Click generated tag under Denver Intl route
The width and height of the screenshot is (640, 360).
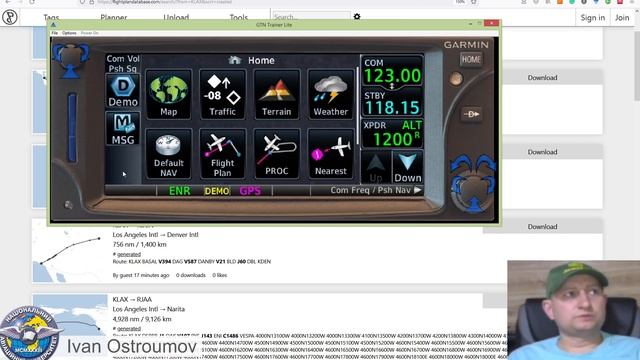pos(129,254)
